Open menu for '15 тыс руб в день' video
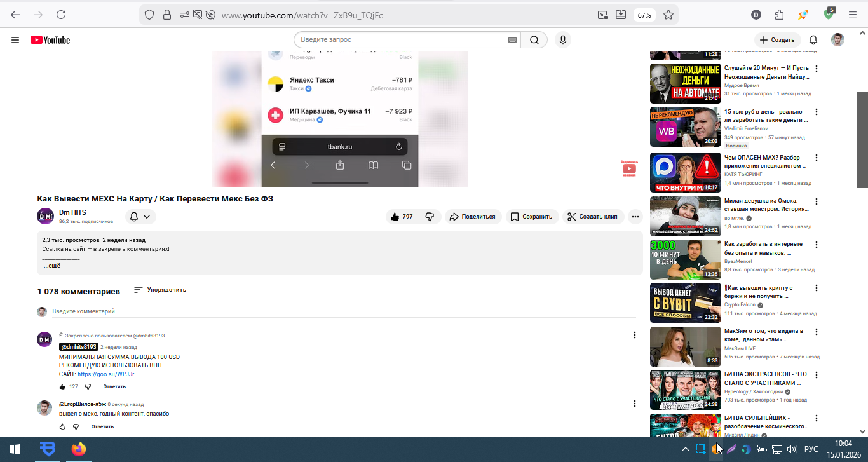 click(817, 112)
